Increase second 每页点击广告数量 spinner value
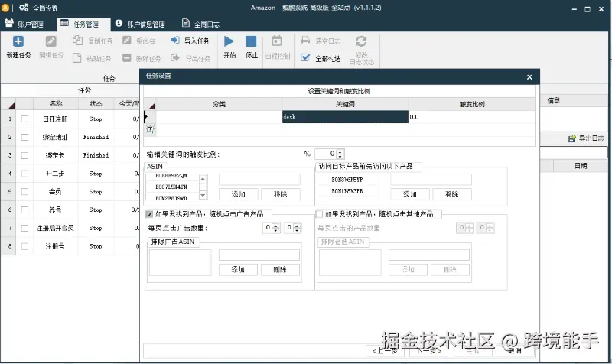The image size is (612, 364). pos(297,225)
